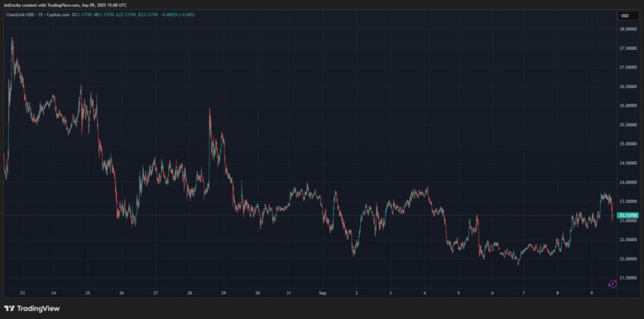
Task: Click the ChainLink/USD symbol title
Action: pos(20,16)
